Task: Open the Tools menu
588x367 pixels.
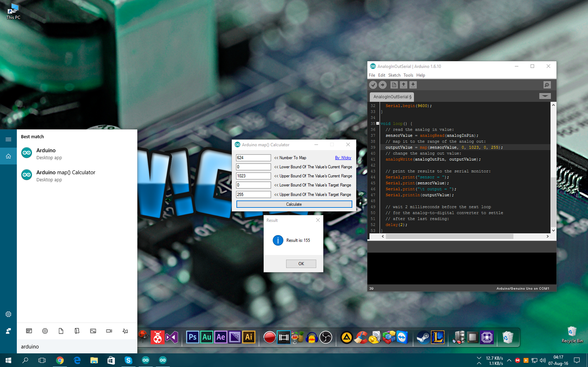Action: point(408,75)
